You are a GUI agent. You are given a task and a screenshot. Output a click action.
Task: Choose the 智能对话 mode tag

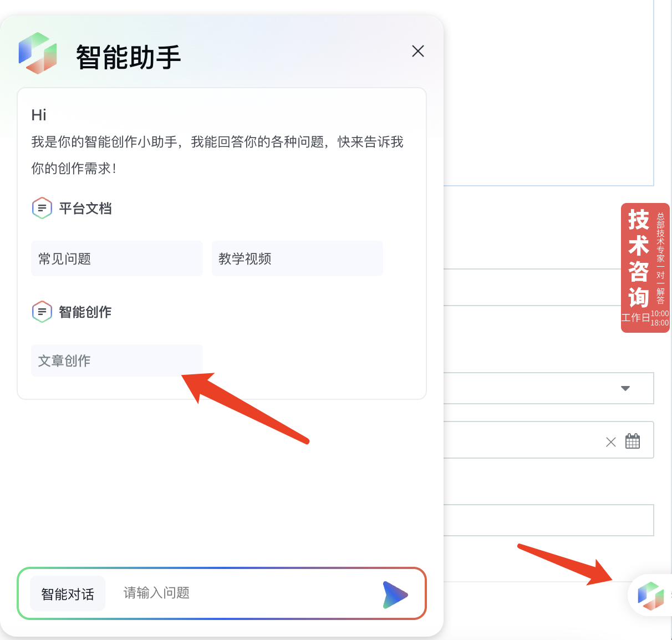pyautogui.click(x=68, y=594)
